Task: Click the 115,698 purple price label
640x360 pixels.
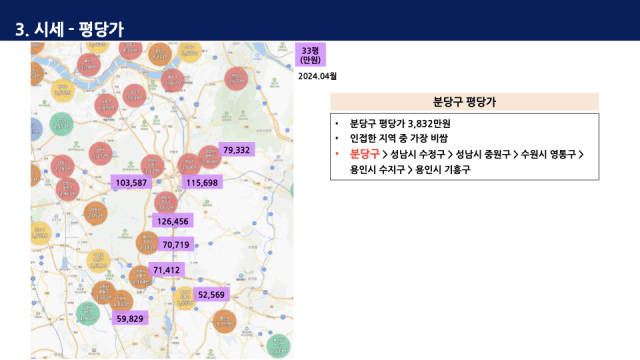Action: [202, 182]
